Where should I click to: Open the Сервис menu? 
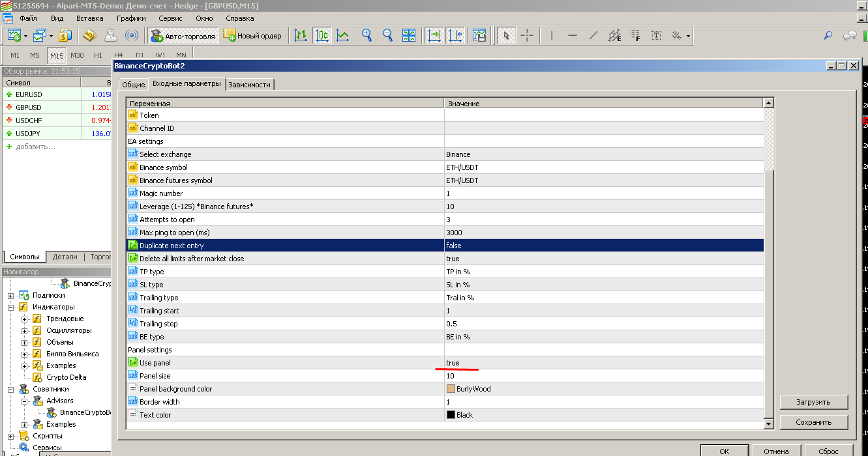point(170,18)
